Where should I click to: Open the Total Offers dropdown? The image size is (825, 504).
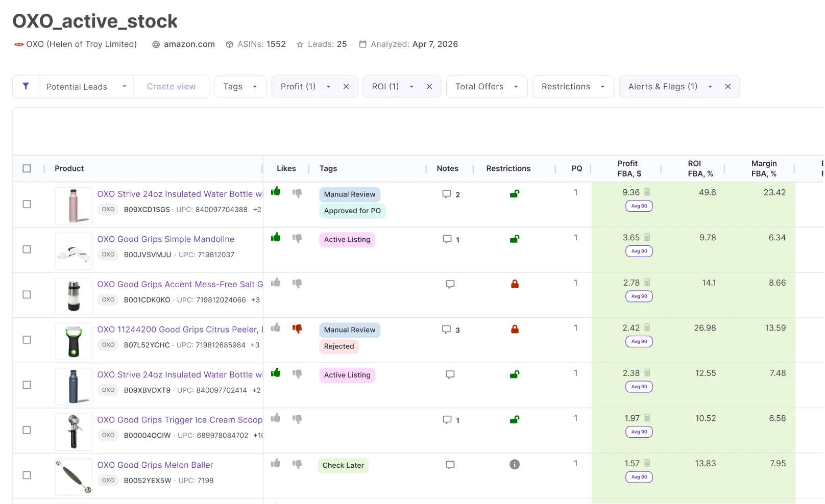click(487, 87)
